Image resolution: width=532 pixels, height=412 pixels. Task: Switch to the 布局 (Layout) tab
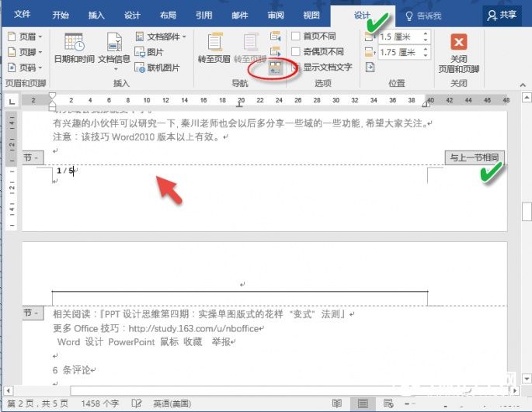click(x=168, y=15)
